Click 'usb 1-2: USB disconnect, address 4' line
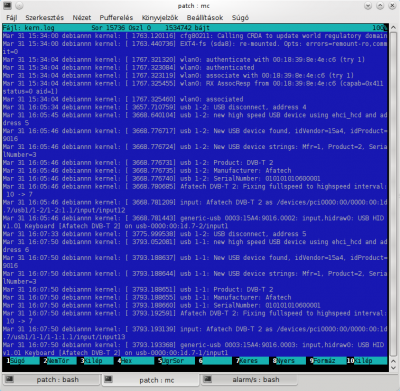The image size is (400, 391). tap(155, 107)
